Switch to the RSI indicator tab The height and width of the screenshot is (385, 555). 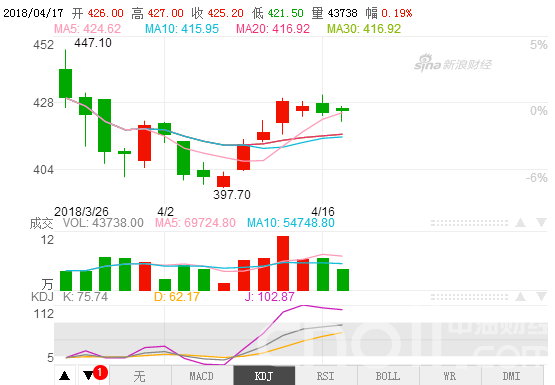(326, 376)
